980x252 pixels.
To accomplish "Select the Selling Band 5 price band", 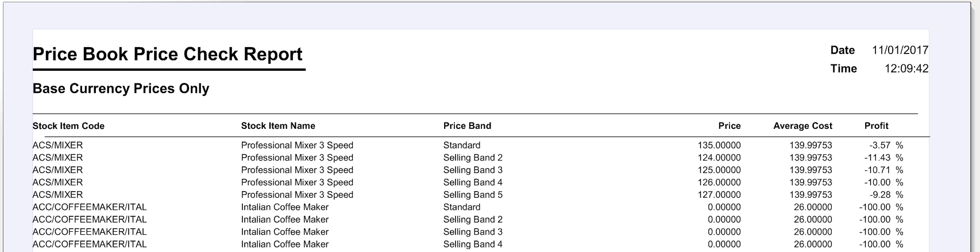I will [473, 195].
